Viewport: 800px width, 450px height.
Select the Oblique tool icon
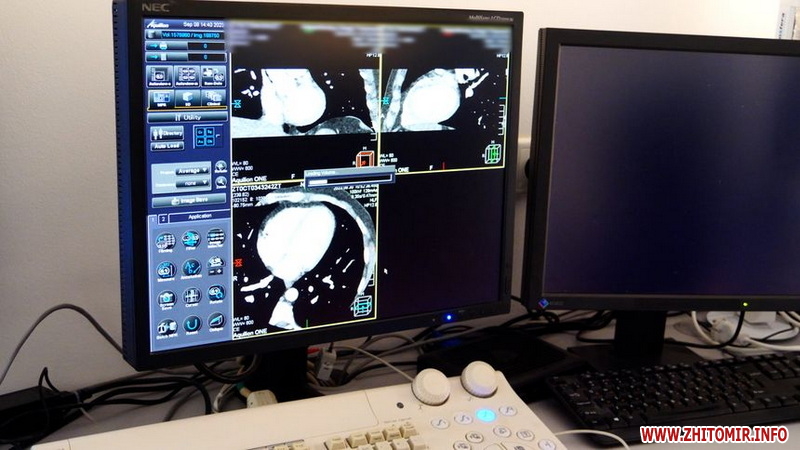coord(216,322)
